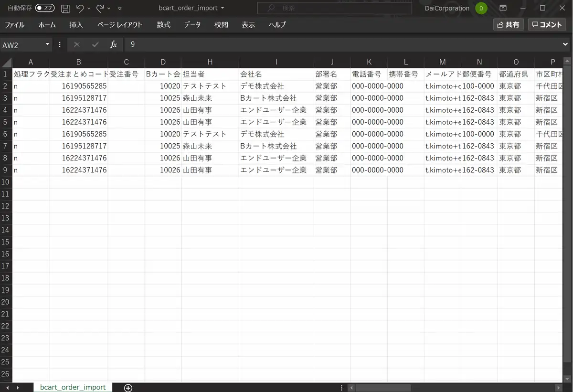This screenshot has height=392, width=573.
Task: Open the 挿入 ribbon tab
Action: (76, 25)
